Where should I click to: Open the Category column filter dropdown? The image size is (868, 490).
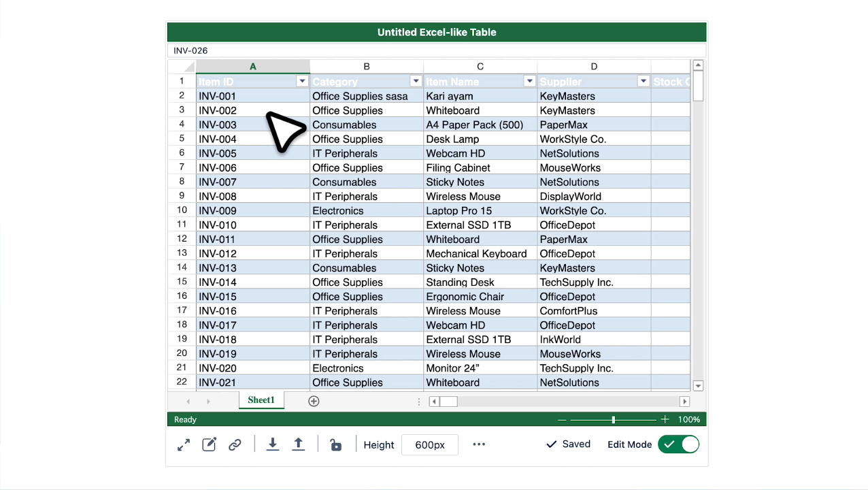pos(416,82)
